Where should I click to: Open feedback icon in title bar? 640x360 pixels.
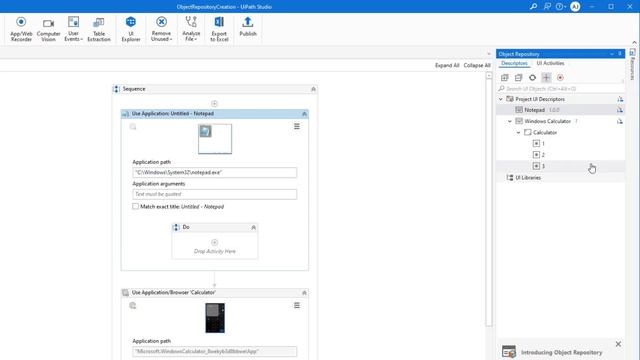pos(547,7)
